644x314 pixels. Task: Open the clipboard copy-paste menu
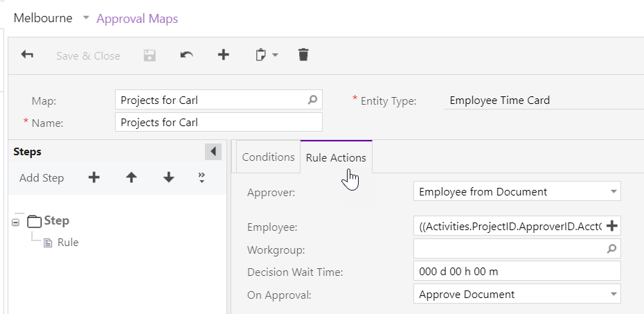(266, 55)
